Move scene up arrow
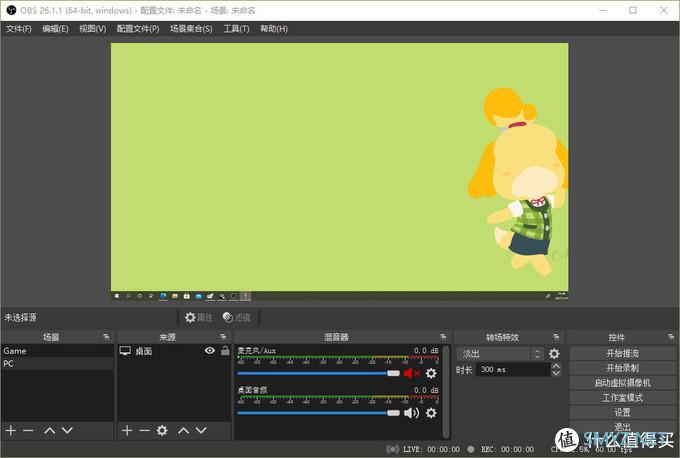680x458 pixels. click(49, 430)
